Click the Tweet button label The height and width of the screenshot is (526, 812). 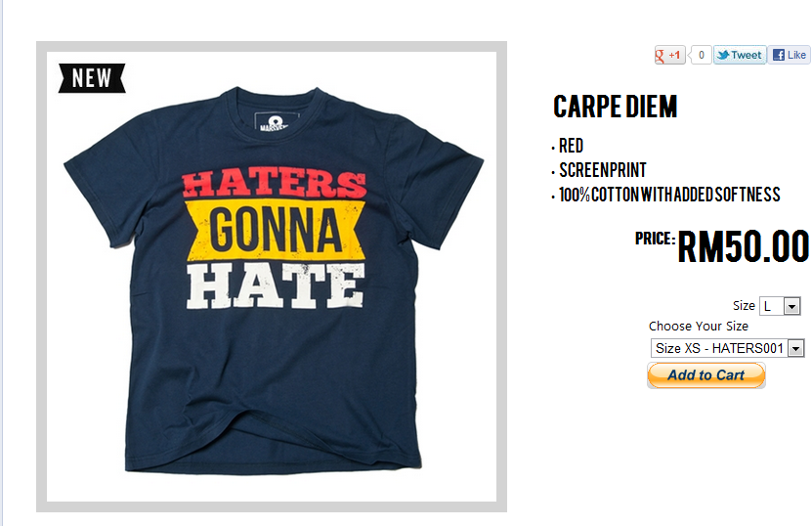746,55
